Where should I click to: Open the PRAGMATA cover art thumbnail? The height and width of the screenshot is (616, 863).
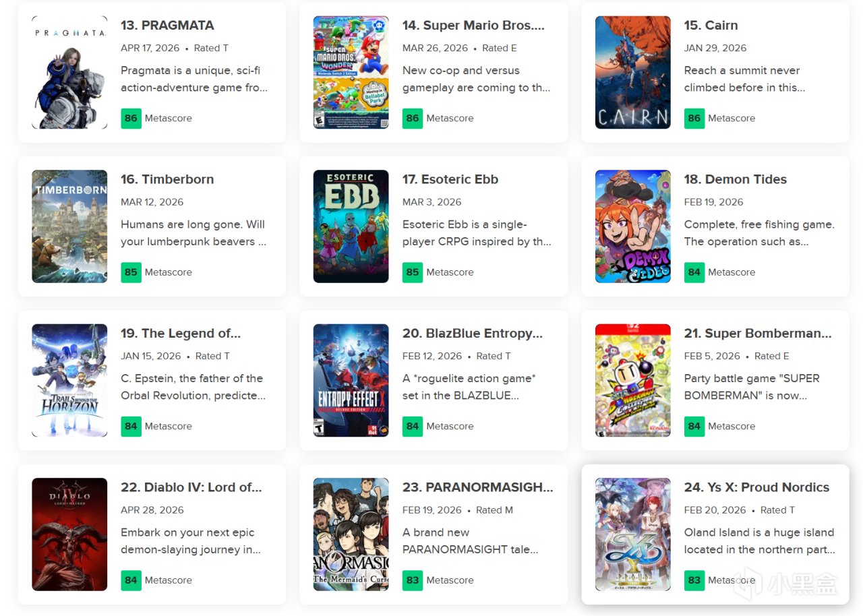click(x=69, y=72)
